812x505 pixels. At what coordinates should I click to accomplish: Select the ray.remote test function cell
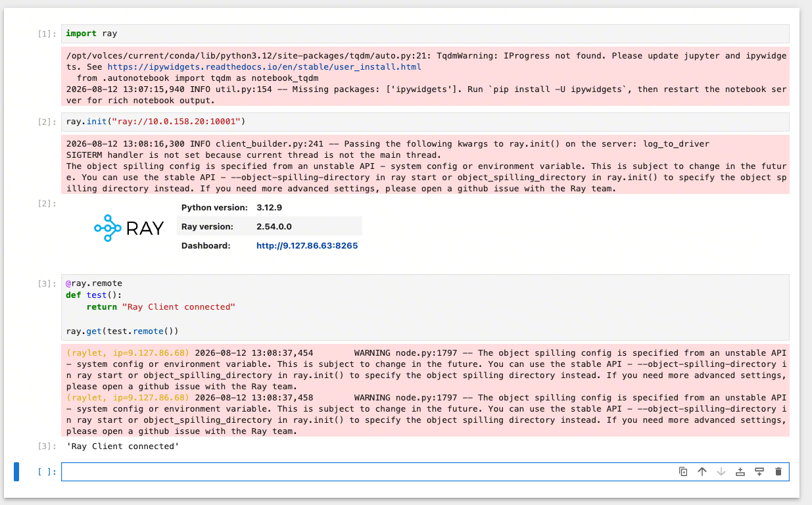point(425,307)
